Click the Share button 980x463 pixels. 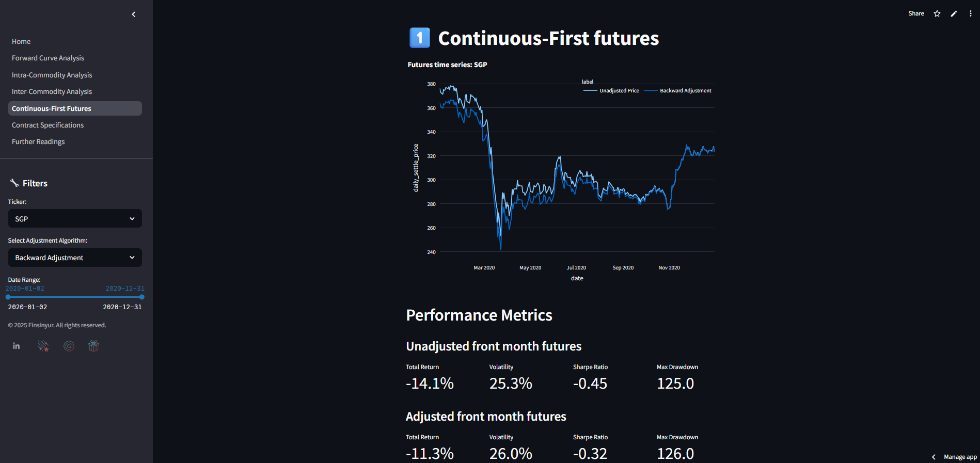click(x=916, y=14)
